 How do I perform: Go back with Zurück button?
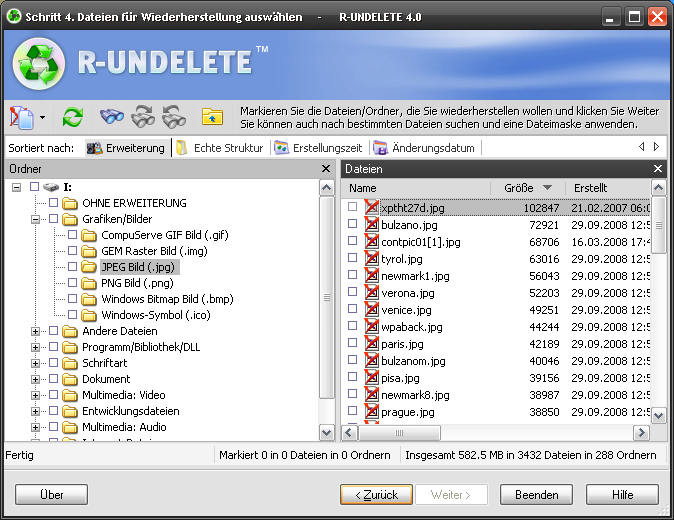377,495
